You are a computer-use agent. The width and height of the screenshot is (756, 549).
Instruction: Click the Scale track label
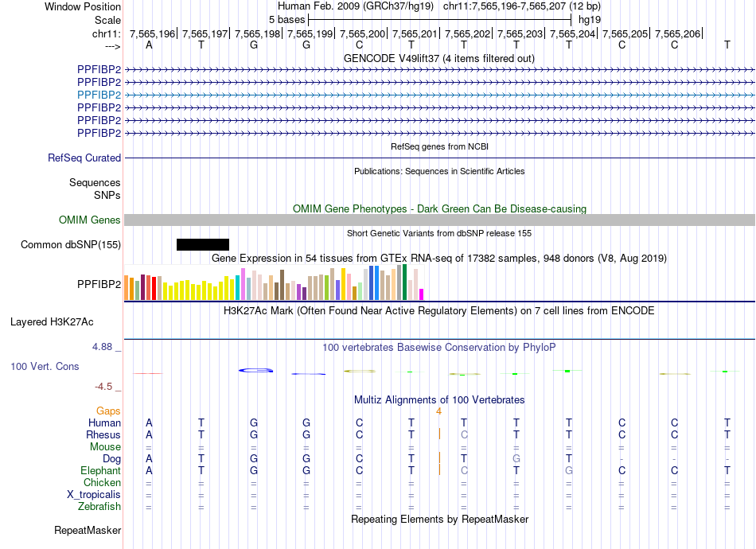tap(107, 20)
